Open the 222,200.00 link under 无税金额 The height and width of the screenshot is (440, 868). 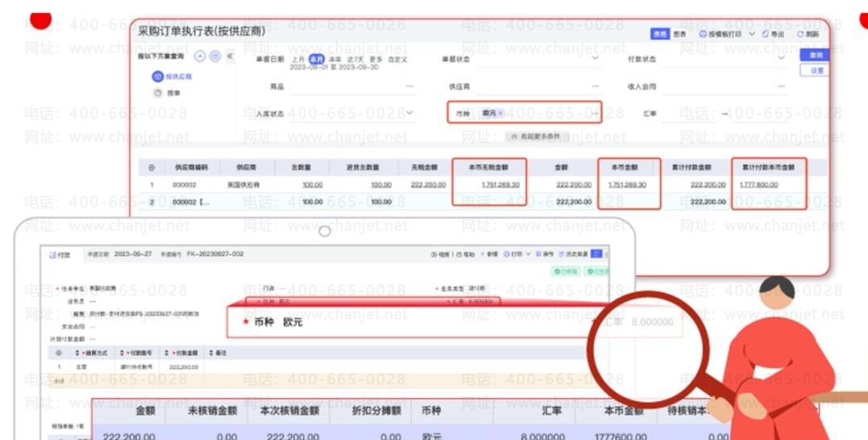pos(428,185)
